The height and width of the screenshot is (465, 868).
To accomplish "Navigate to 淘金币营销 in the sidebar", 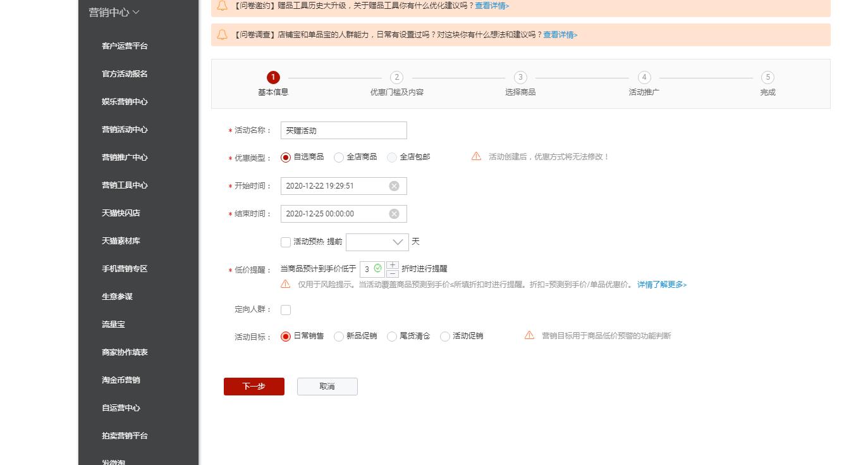I will click(x=121, y=380).
